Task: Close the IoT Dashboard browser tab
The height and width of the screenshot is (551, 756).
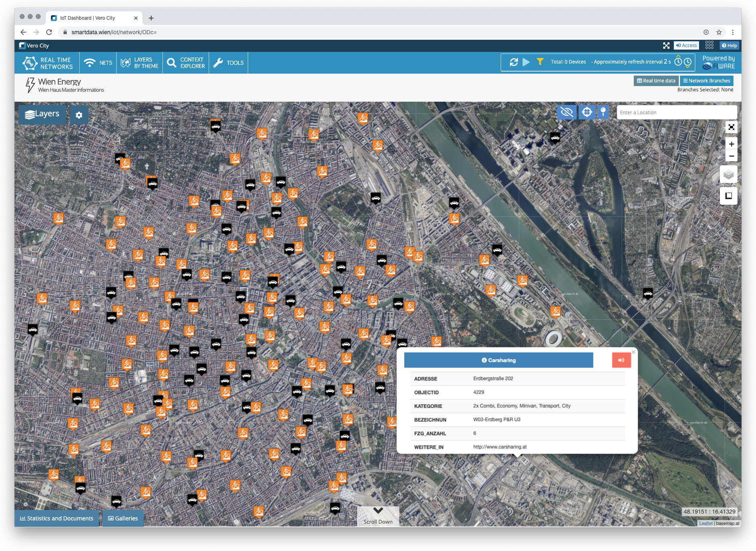Action: (136, 18)
